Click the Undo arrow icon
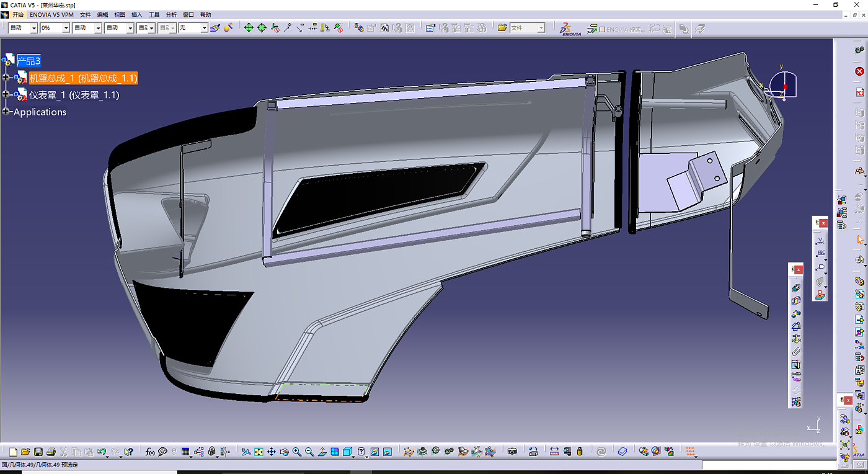Screen dimensions: 868x474 [102, 452]
